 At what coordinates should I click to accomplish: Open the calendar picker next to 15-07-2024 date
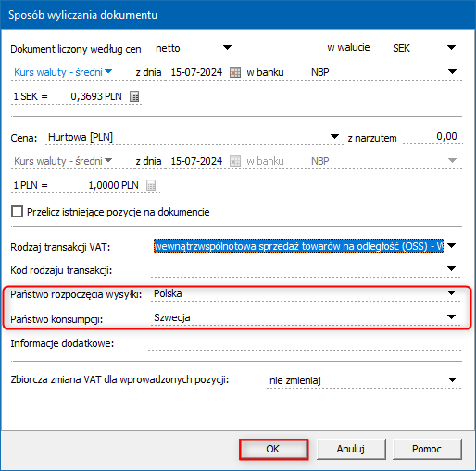235,72
